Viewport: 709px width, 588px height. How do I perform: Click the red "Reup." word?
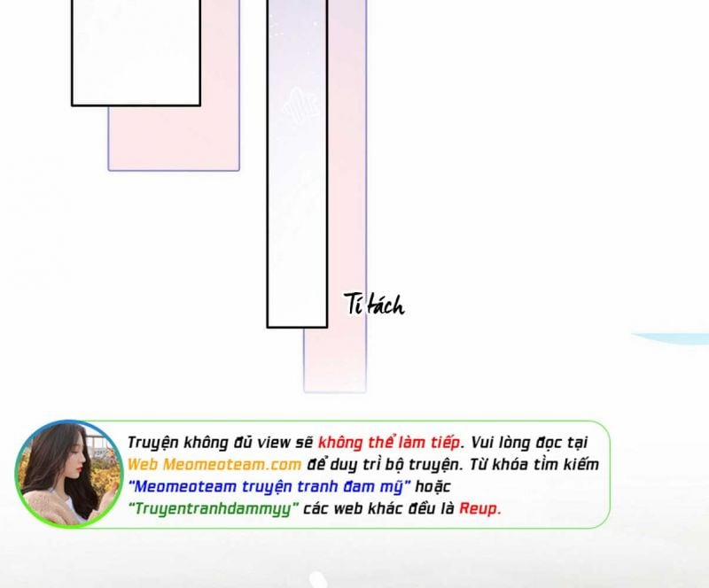pos(480,509)
